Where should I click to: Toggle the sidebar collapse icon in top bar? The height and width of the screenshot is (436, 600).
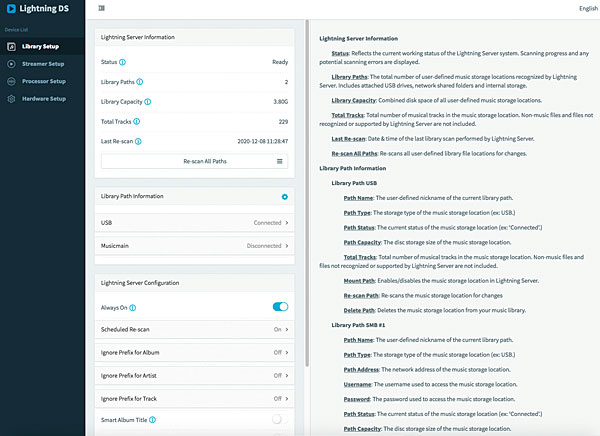coord(101,8)
